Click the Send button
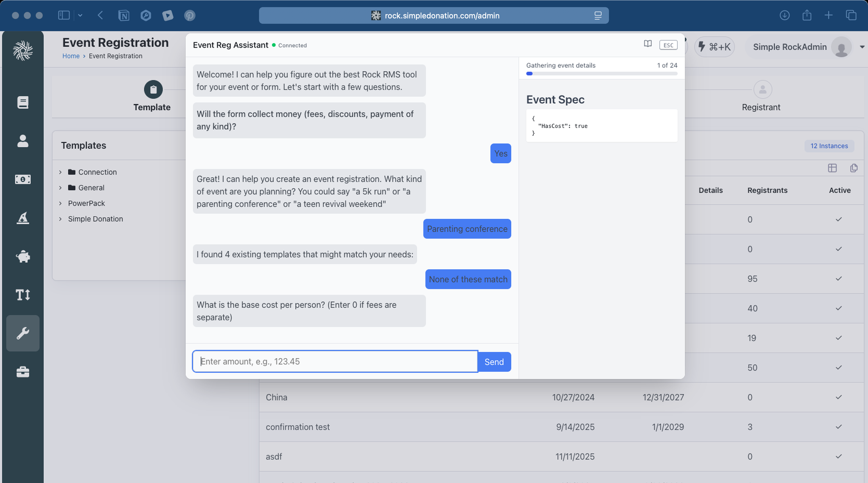The image size is (868, 483). (x=494, y=362)
